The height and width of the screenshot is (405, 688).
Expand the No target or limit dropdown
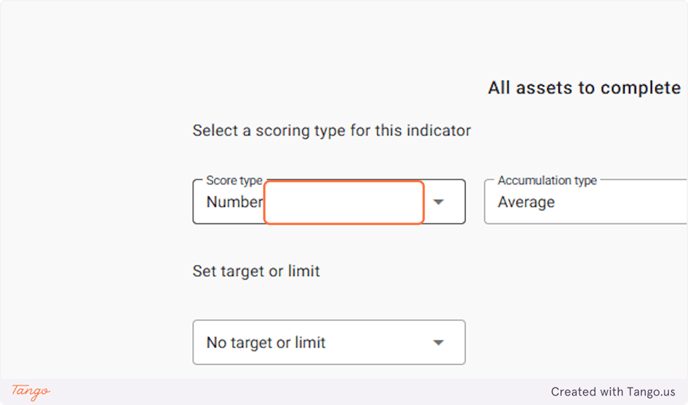pos(329,342)
